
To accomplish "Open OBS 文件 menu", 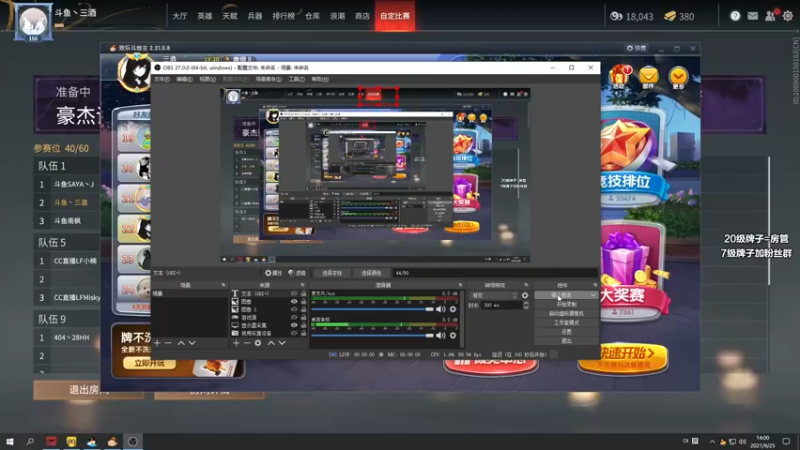I will (x=162, y=79).
